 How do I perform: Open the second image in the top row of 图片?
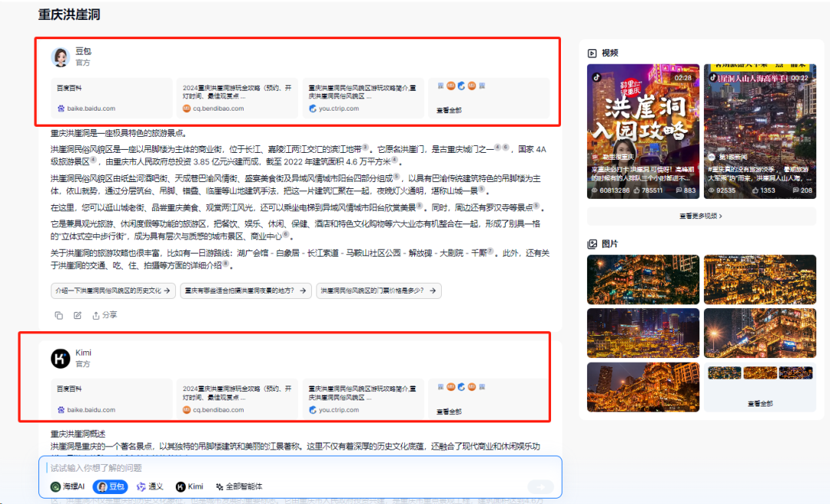759,280
